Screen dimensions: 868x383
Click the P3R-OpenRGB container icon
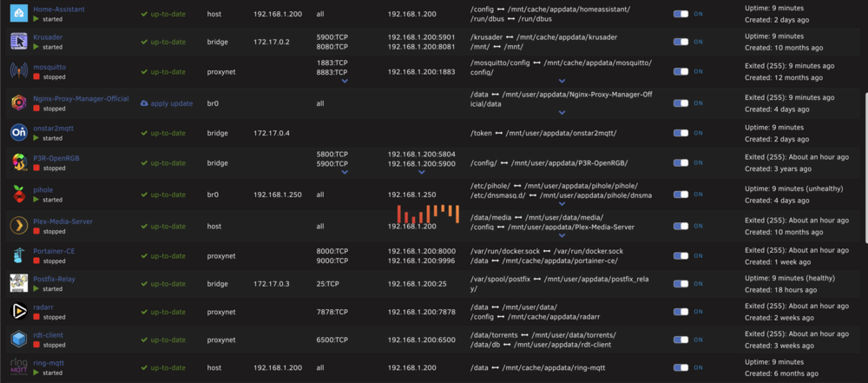[x=19, y=163]
